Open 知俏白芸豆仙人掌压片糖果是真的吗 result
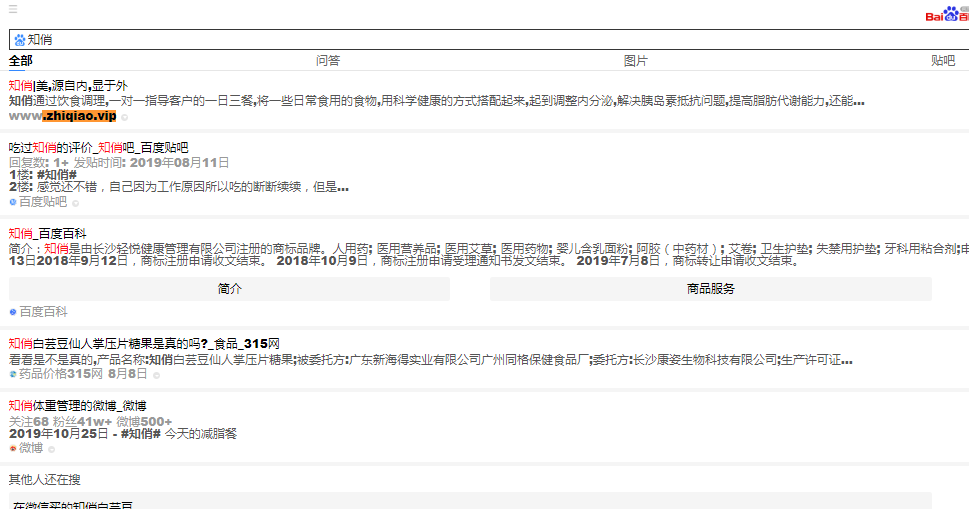 [144, 343]
